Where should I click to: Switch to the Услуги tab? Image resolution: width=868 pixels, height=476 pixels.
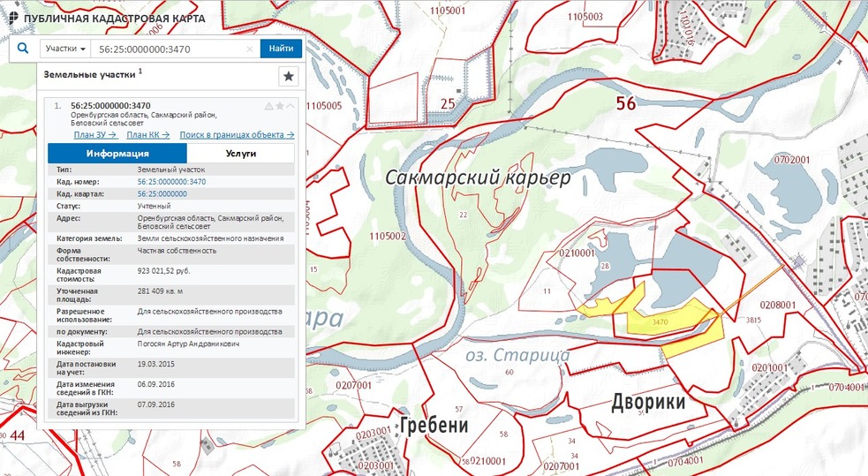[x=240, y=153]
